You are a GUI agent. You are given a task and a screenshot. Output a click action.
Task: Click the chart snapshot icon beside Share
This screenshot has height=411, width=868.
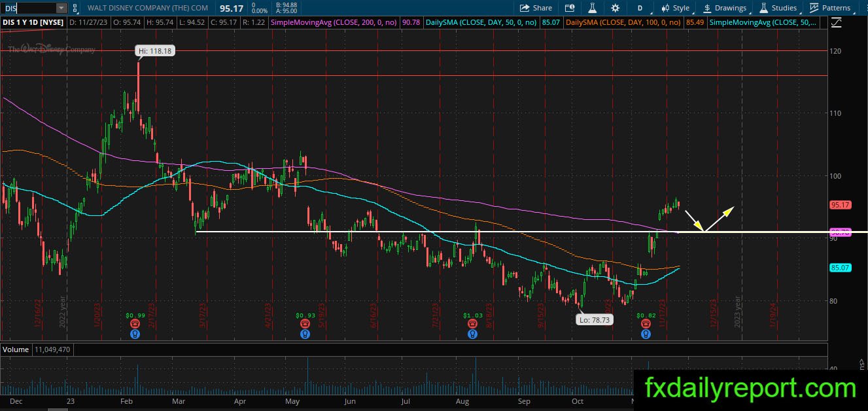(x=570, y=8)
